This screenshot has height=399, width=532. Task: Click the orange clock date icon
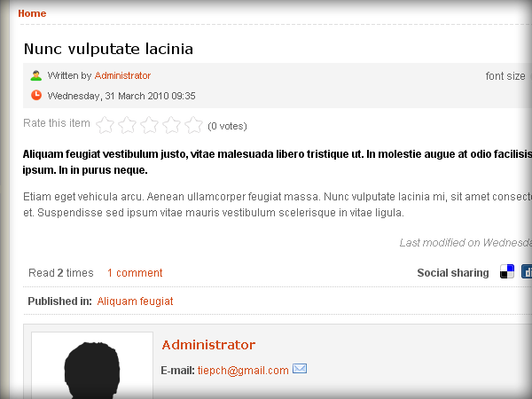[x=36, y=95]
